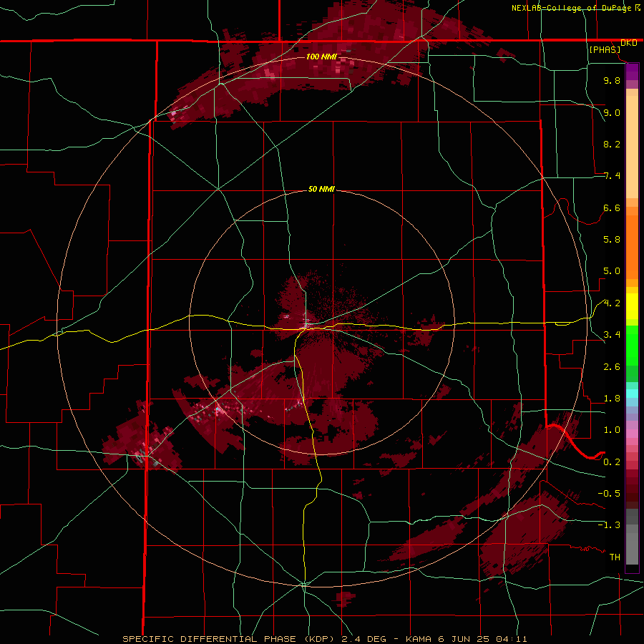This screenshot has width=644, height=644.
Task: Click the 8.2 value on the color scale
Action: point(612,144)
